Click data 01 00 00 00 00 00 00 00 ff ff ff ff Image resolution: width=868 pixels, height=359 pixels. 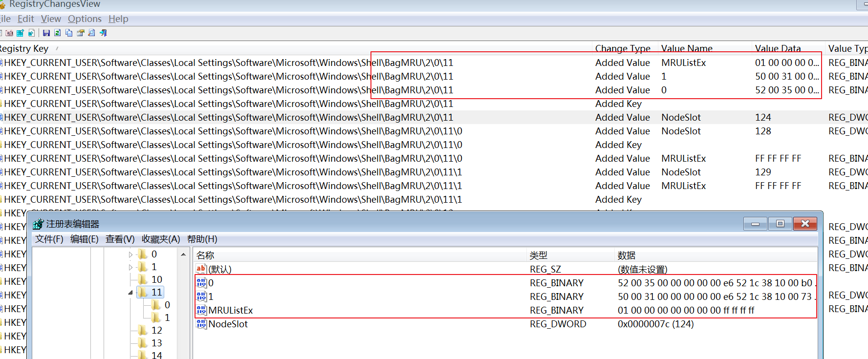click(686, 310)
